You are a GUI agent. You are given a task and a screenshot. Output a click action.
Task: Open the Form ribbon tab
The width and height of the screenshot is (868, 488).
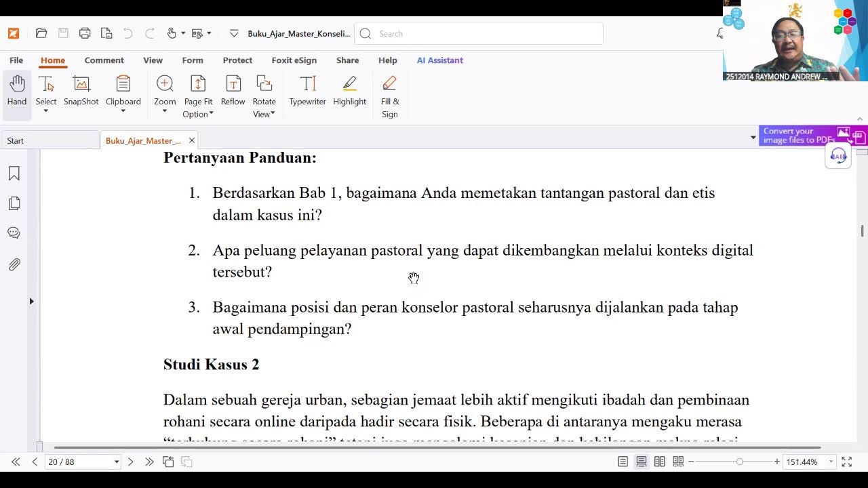(x=193, y=60)
